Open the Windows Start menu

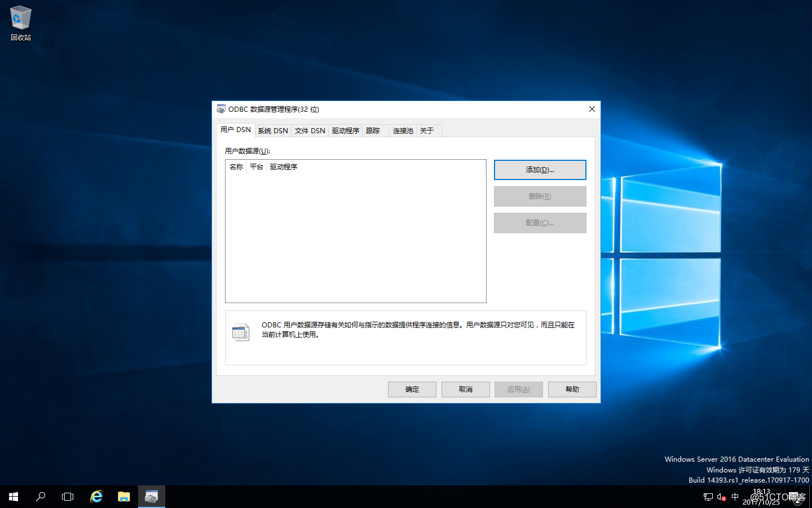(x=14, y=497)
